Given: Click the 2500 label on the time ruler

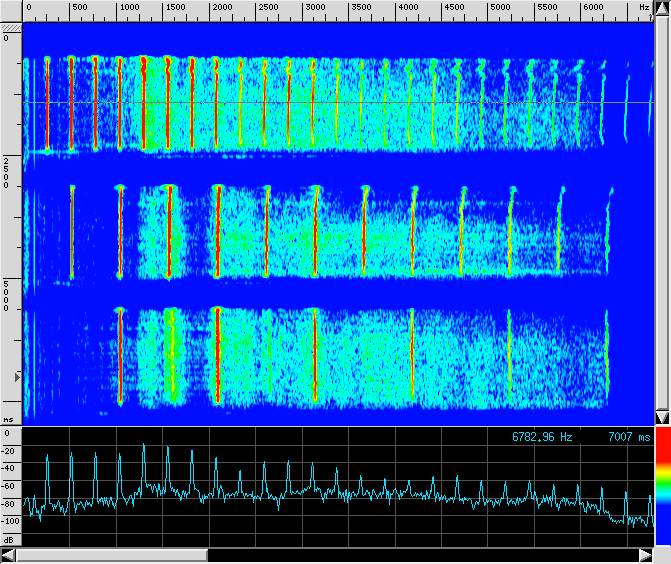Looking at the screenshot, I should point(9,172).
